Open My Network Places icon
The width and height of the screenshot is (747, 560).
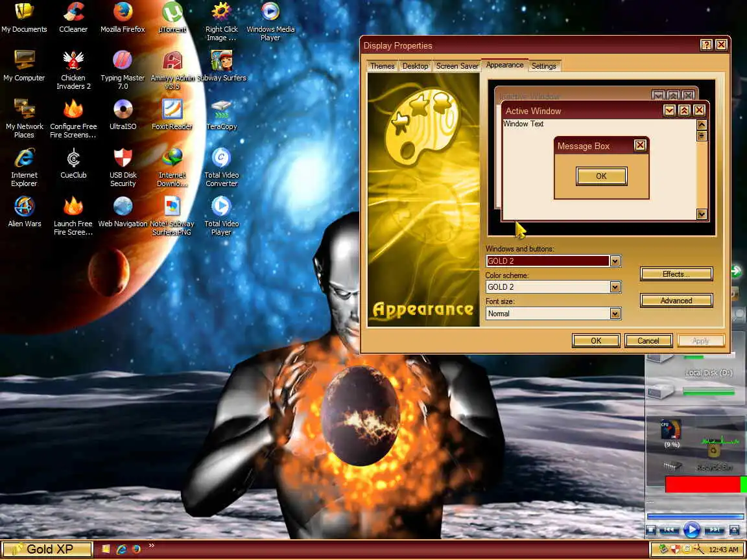coord(24,119)
